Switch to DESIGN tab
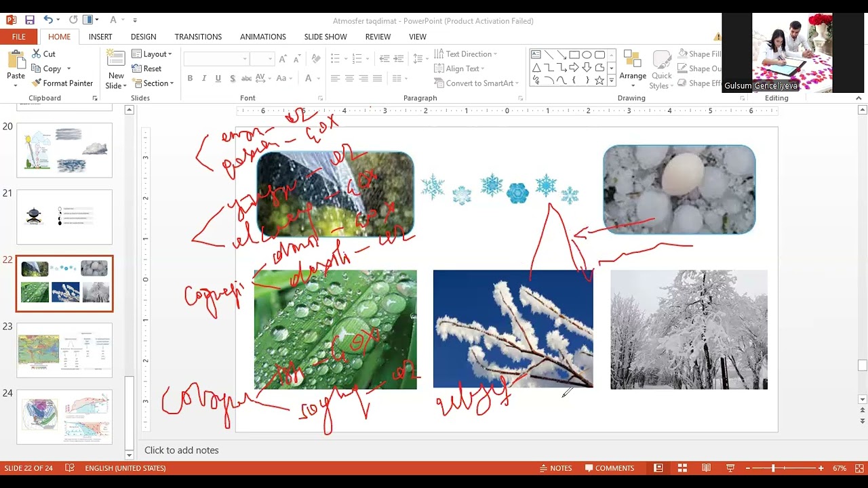The height and width of the screenshot is (488, 868). [x=143, y=37]
